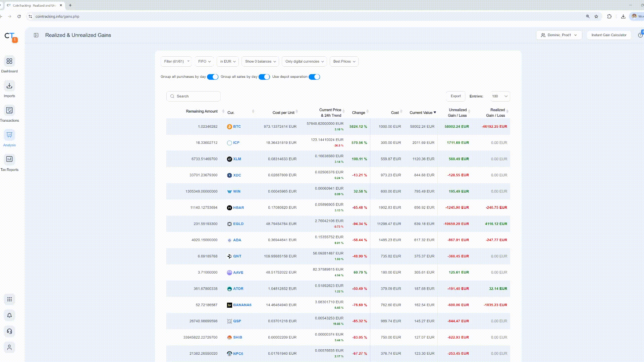Open the Transactions sidebar icon

click(x=9, y=110)
